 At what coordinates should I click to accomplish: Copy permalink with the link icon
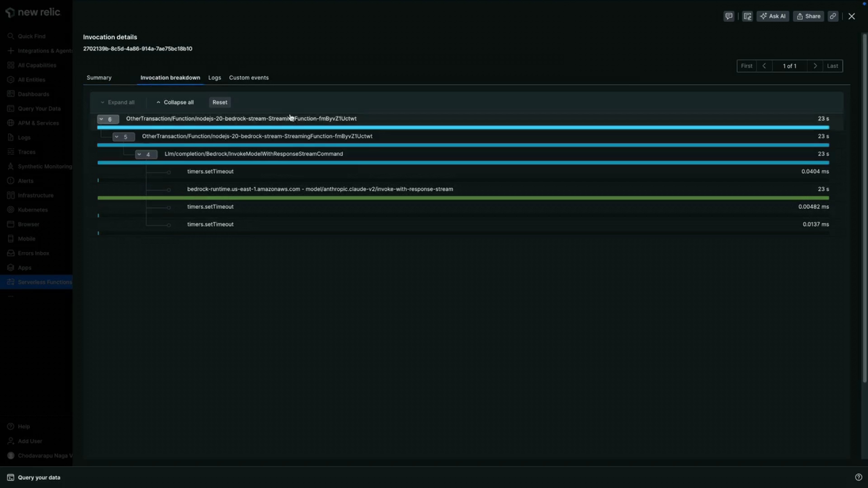pos(833,16)
